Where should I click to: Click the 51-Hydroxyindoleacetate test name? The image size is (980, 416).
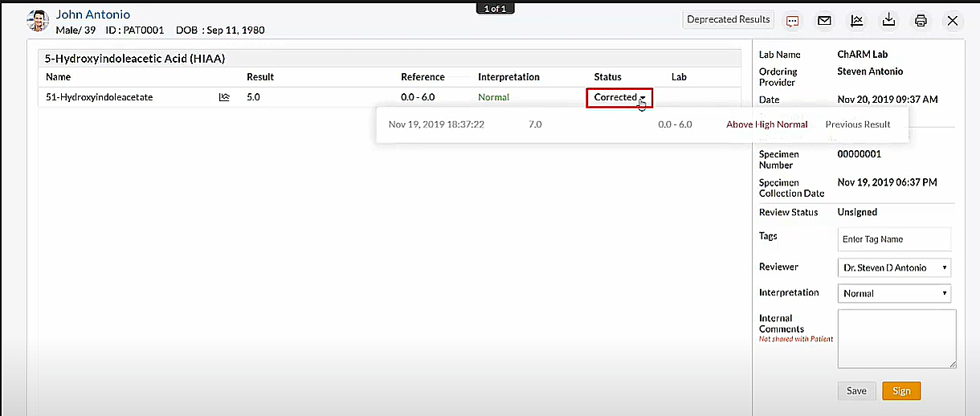(x=100, y=97)
